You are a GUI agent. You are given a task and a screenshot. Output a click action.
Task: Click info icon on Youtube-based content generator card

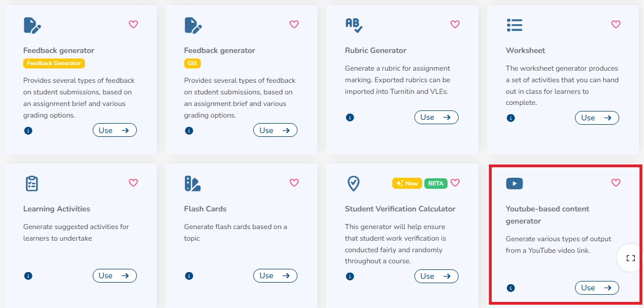coord(511,288)
